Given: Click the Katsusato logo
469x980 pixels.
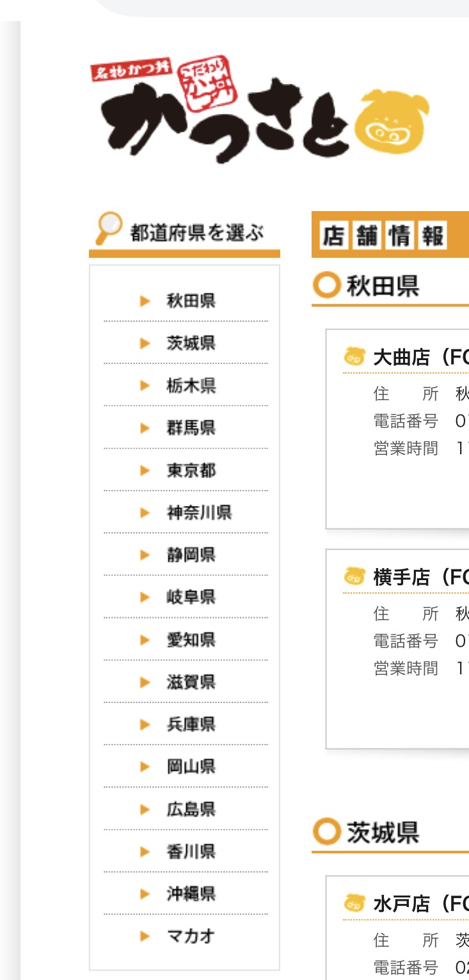Looking at the screenshot, I should pos(259,110).
